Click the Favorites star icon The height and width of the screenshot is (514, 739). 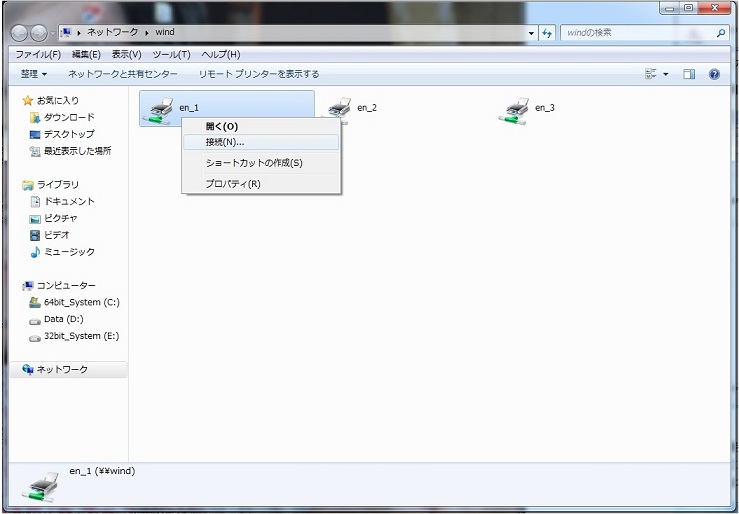coord(28,100)
